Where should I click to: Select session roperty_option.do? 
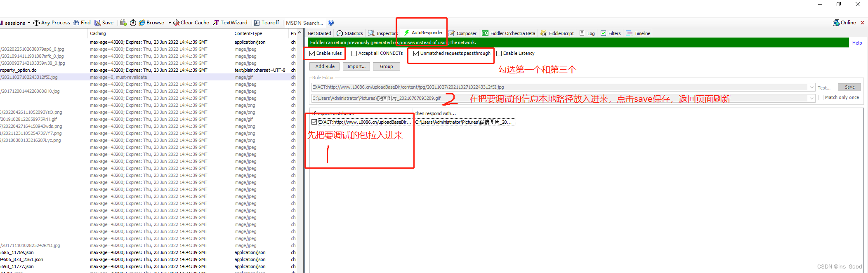click(18, 70)
